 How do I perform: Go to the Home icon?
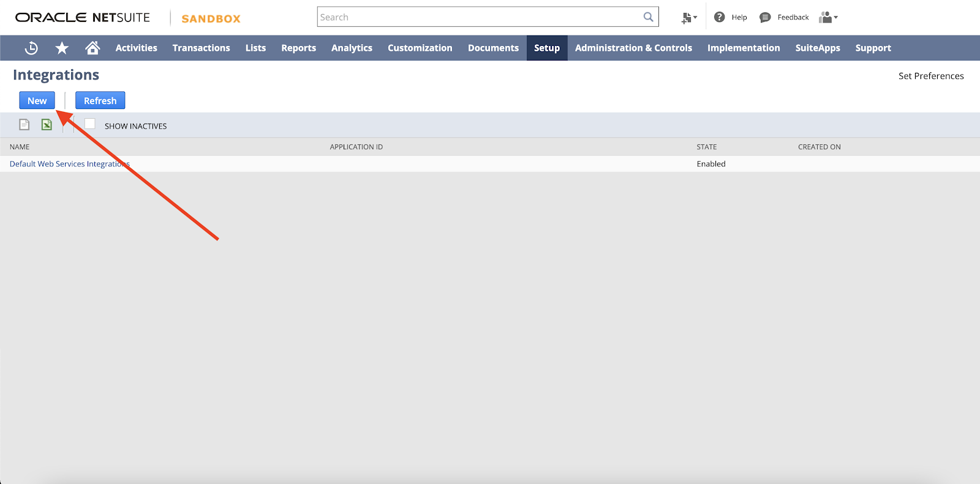[x=92, y=48]
